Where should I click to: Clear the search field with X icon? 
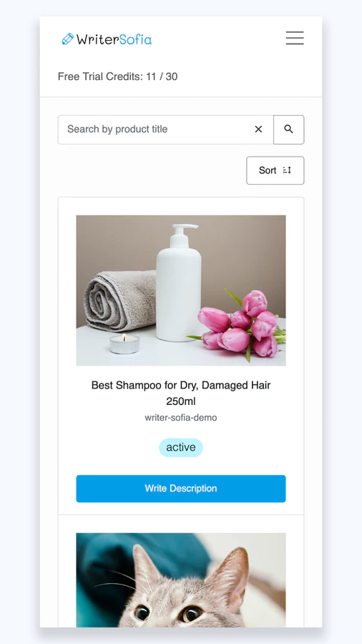[258, 130]
